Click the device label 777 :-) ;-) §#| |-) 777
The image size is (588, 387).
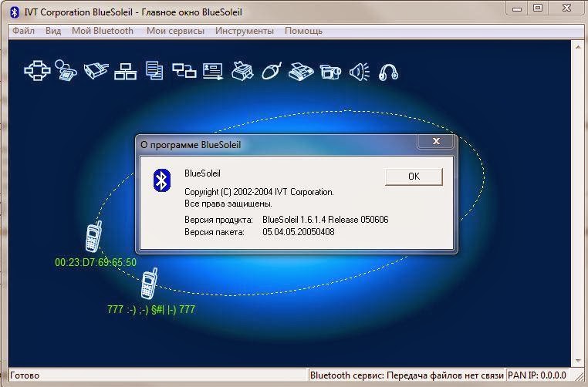pos(151,309)
